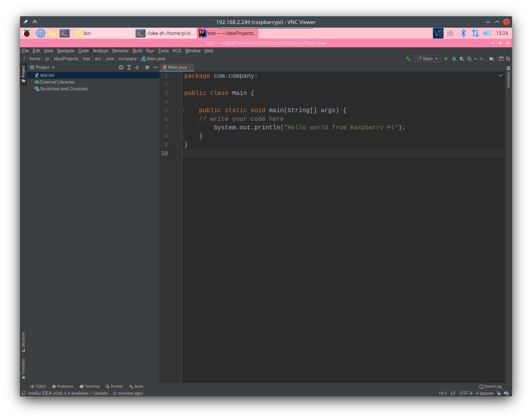Select opened file with crosshair icon

point(121,67)
